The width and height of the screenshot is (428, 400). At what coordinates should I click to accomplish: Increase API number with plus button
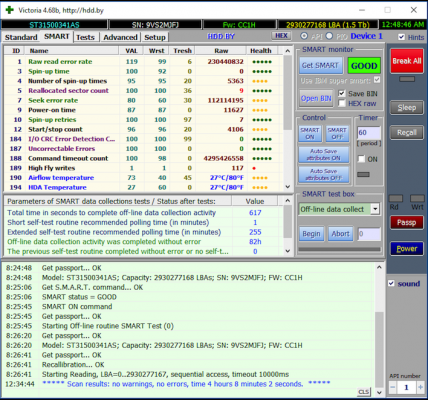(x=421, y=387)
